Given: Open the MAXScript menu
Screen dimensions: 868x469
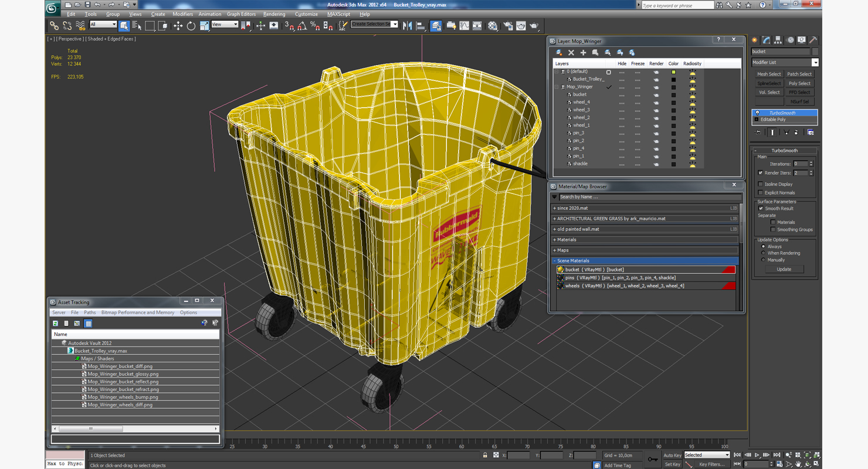Looking at the screenshot, I should coord(338,14).
